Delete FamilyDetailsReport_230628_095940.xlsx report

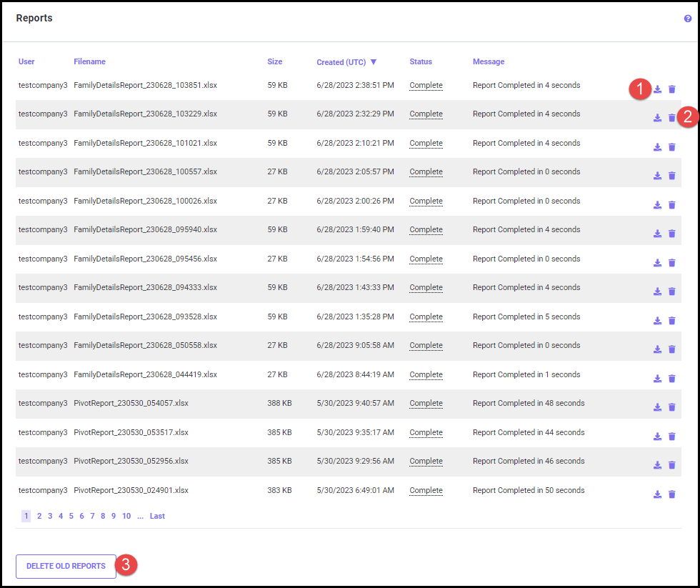click(671, 234)
